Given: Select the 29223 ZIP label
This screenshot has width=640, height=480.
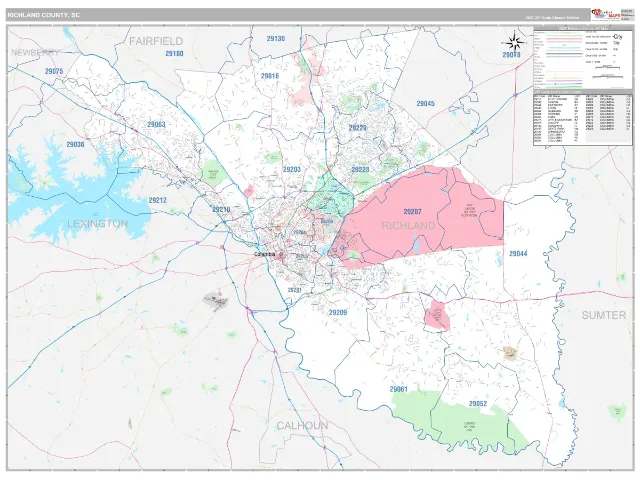Looking at the screenshot, I should [x=360, y=169].
